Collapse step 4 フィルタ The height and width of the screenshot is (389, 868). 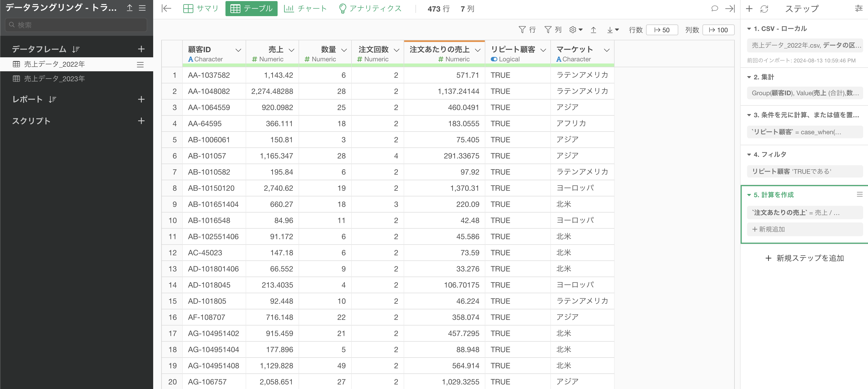point(749,154)
